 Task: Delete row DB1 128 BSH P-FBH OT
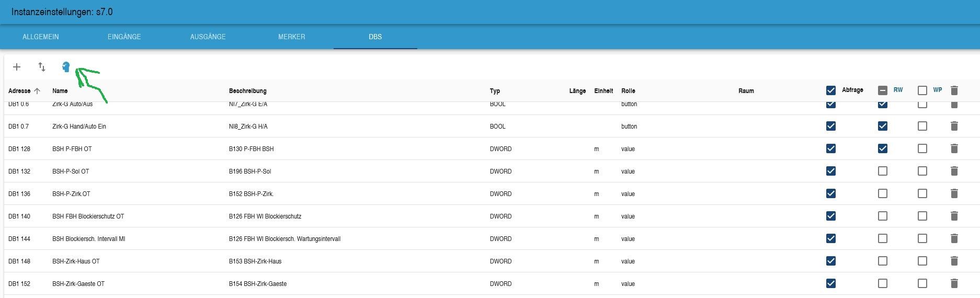(x=954, y=148)
